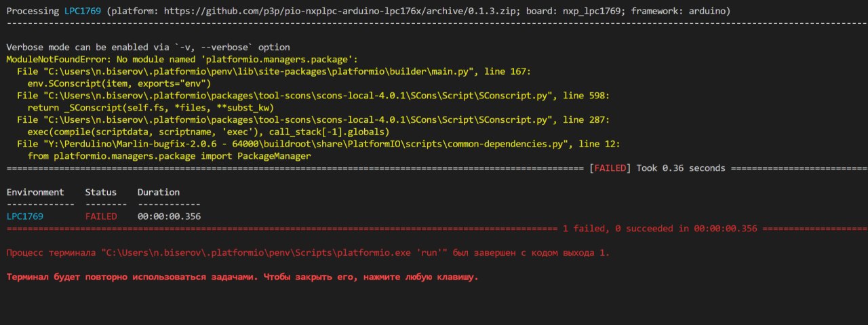Click the exec(compile(scriptdata...)) code line
Viewport: 868px width, 325px height.
pyautogui.click(x=208, y=132)
